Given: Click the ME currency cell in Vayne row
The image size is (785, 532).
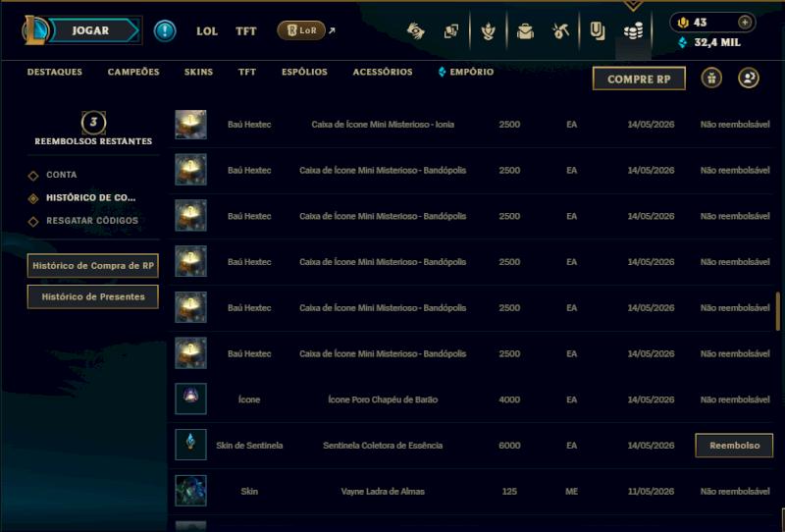Looking at the screenshot, I should click(x=571, y=492).
